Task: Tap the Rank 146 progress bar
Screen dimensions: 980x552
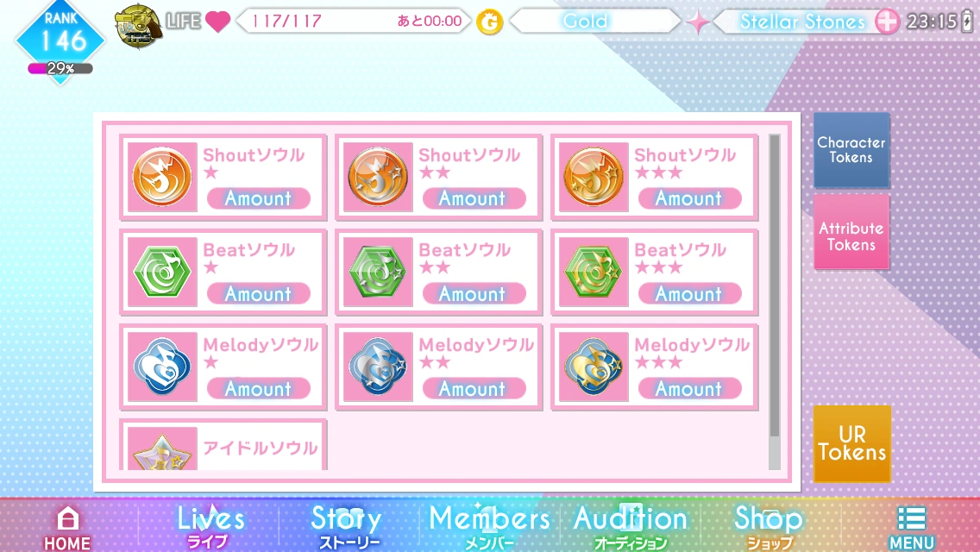Action: click(60, 69)
